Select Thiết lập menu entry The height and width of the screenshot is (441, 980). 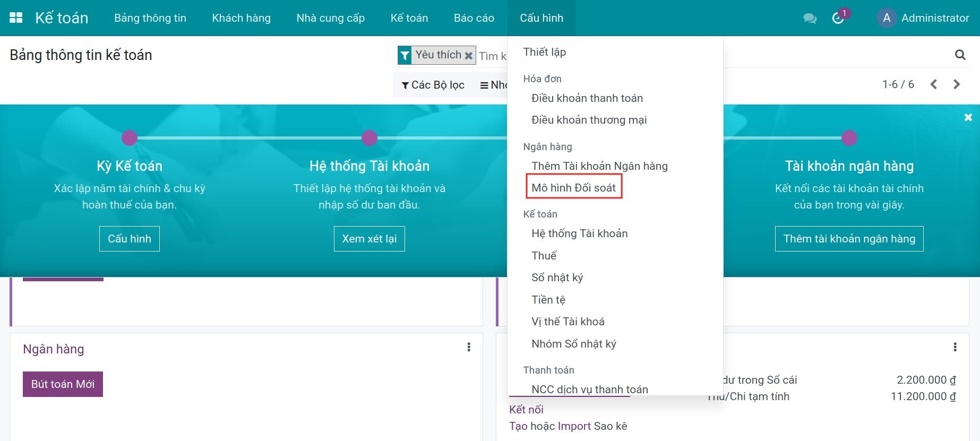pos(545,52)
